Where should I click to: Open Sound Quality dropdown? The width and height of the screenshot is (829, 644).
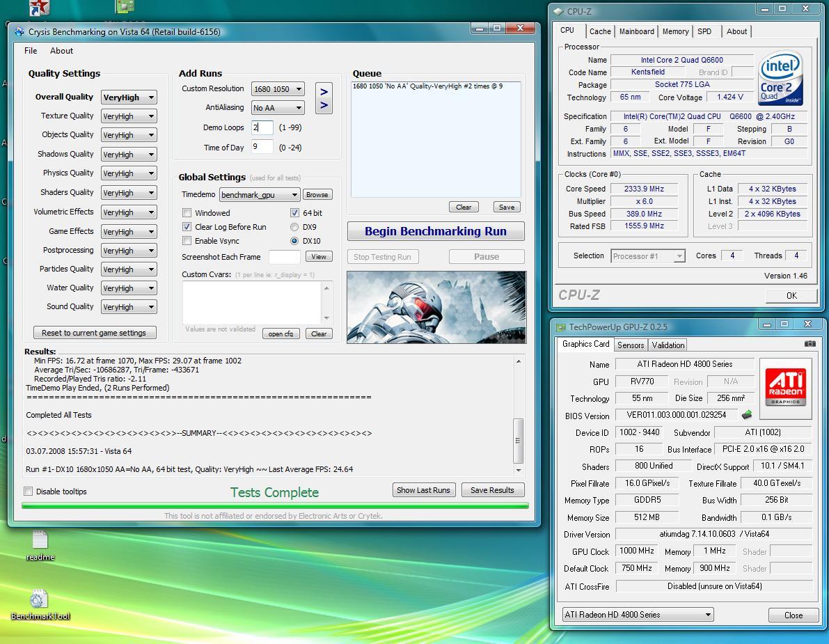click(129, 307)
